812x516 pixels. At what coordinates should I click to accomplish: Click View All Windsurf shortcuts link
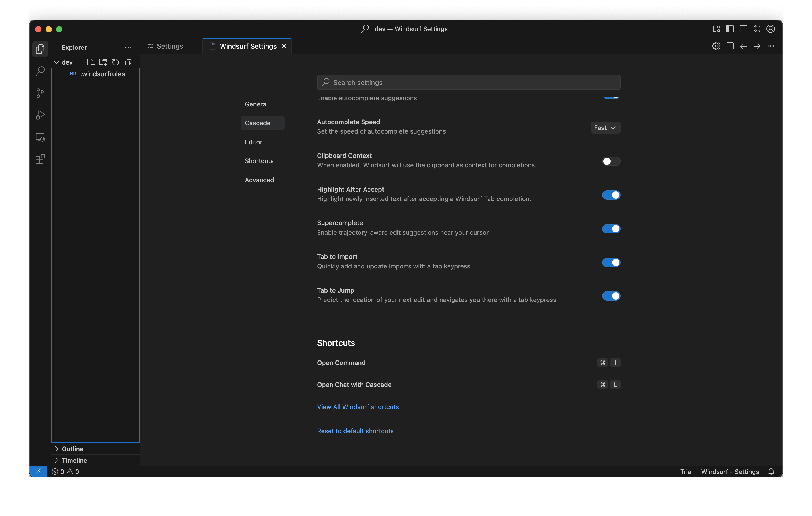coord(358,407)
